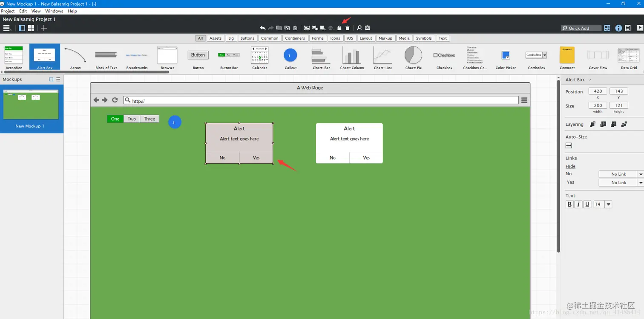Add a new mockup with plus icon
This screenshot has width=644, height=319.
click(x=44, y=28)
